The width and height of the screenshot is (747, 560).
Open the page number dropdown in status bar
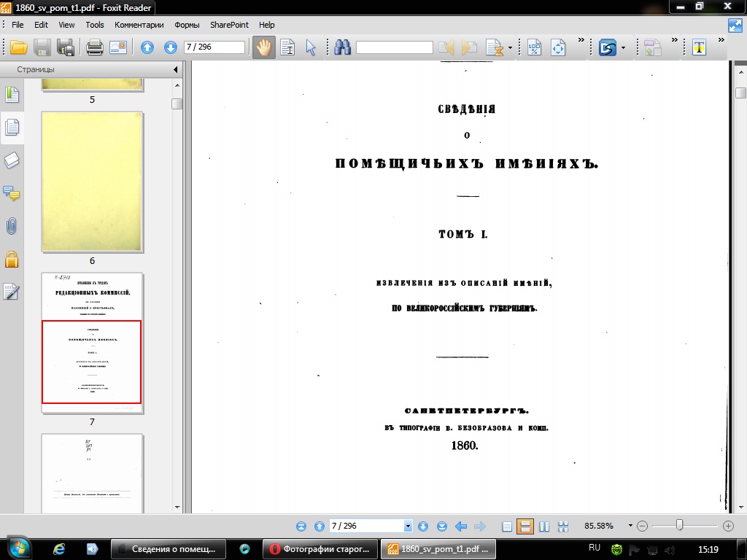click(x=408, y=526)
